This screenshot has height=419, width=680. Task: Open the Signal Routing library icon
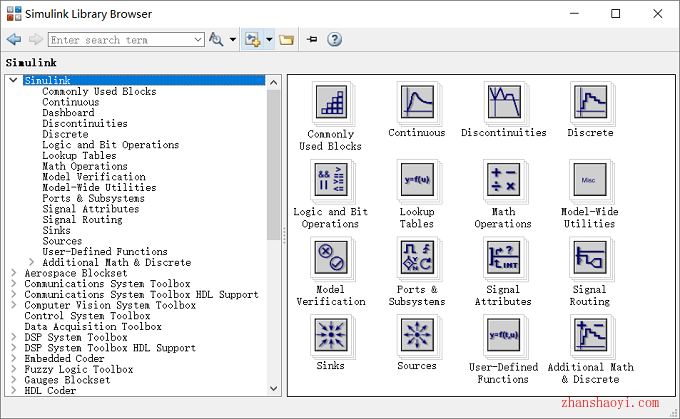[591, 258]
